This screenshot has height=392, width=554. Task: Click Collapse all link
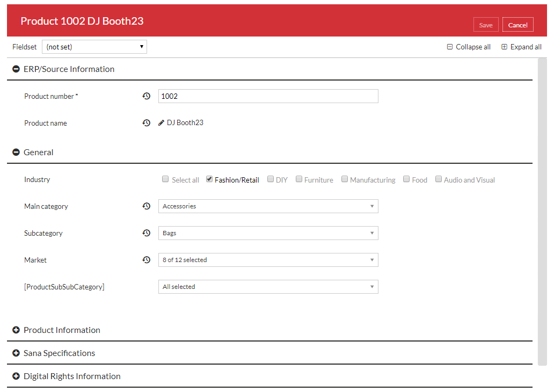pos(469,47)
